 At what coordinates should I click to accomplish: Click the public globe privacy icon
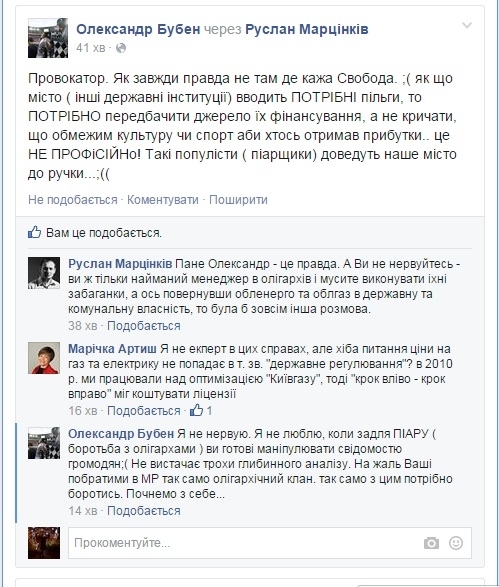121,48
